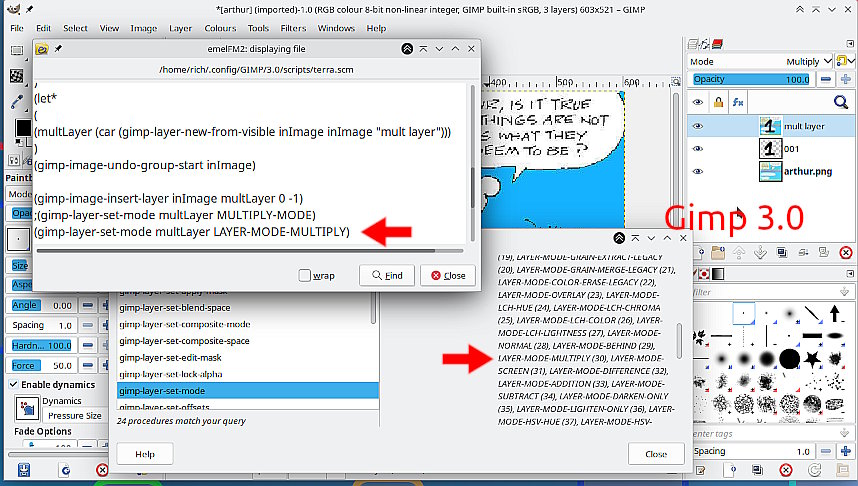Image resolution: width=858 pixels, height=486 pixels.
Task: Open the brush filter dropdown arrow
Action: (844, 292)
